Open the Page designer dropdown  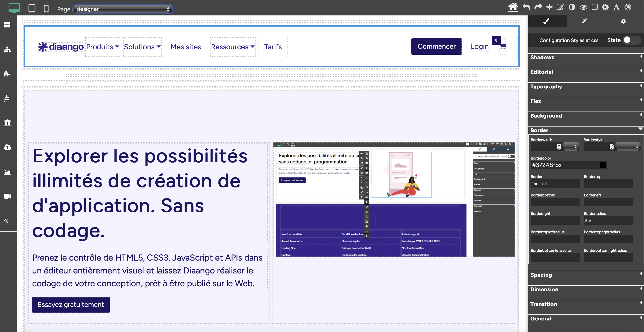point(122,9)
